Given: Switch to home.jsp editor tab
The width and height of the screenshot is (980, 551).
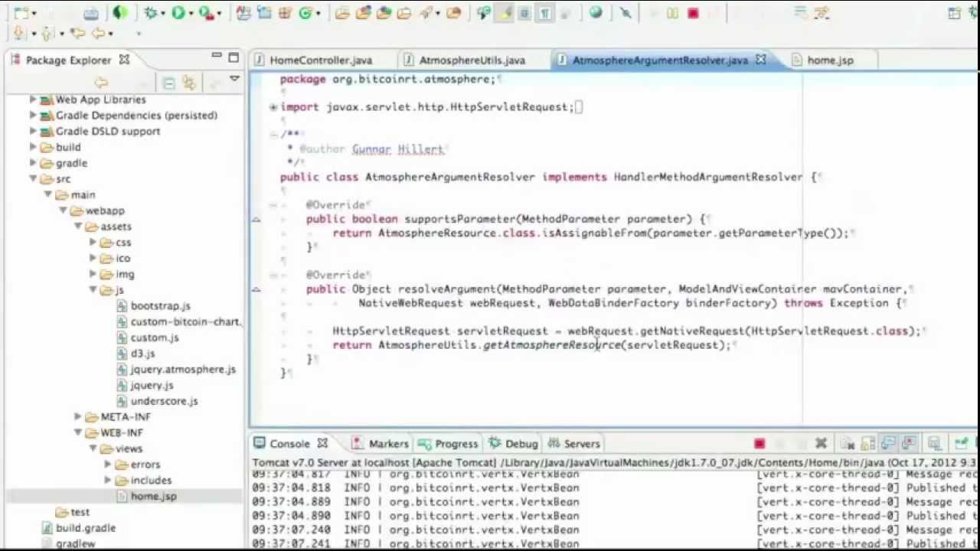Looking at the screenshot, I should click(x=830, y=60).
